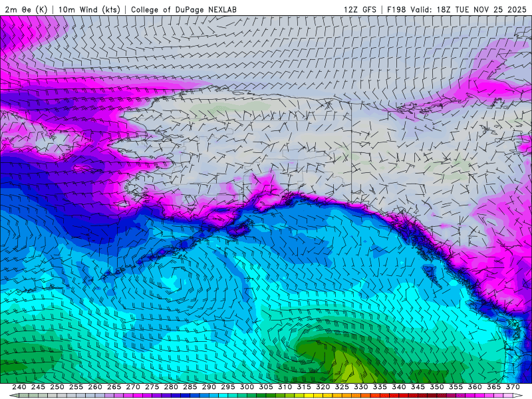Click the 330 value on the color scale
This screenshot has width=532, height=399.
tap(361, 387)
